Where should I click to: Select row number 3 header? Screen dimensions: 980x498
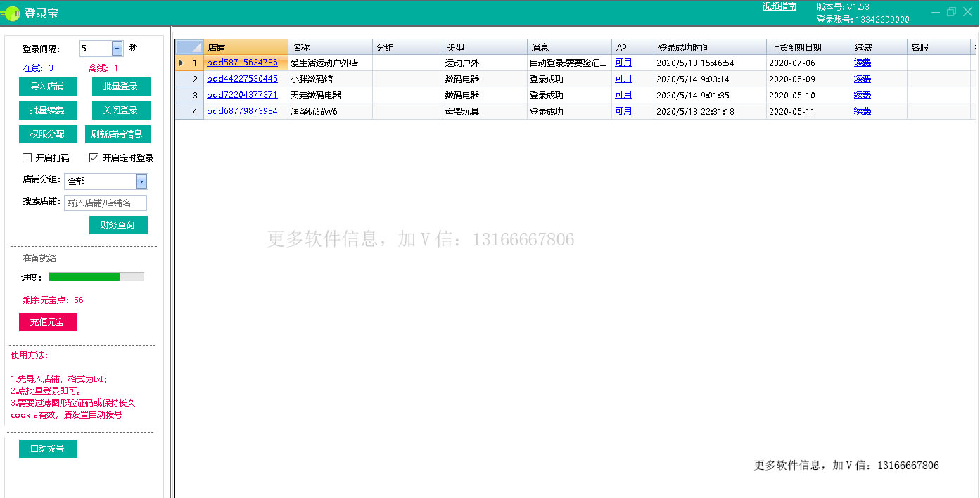pyautogui.click(x=189, y=95)
